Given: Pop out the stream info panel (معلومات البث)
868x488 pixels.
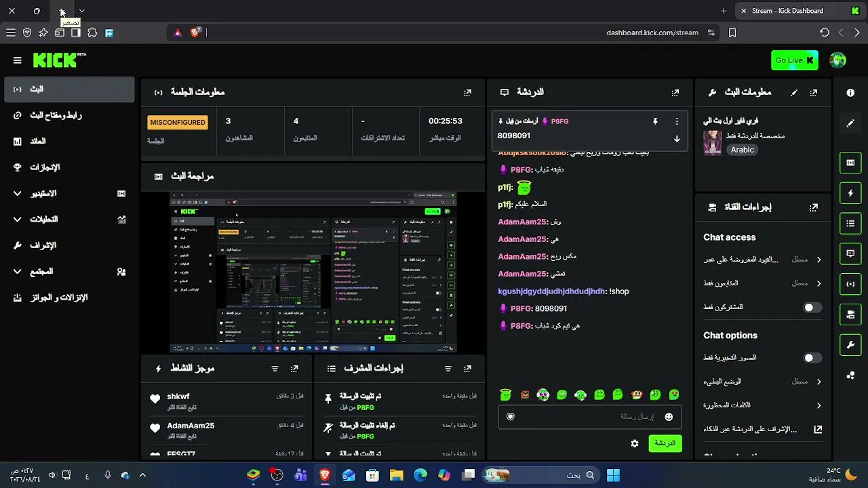Looking at the screenshot, I should coord(814,92).
